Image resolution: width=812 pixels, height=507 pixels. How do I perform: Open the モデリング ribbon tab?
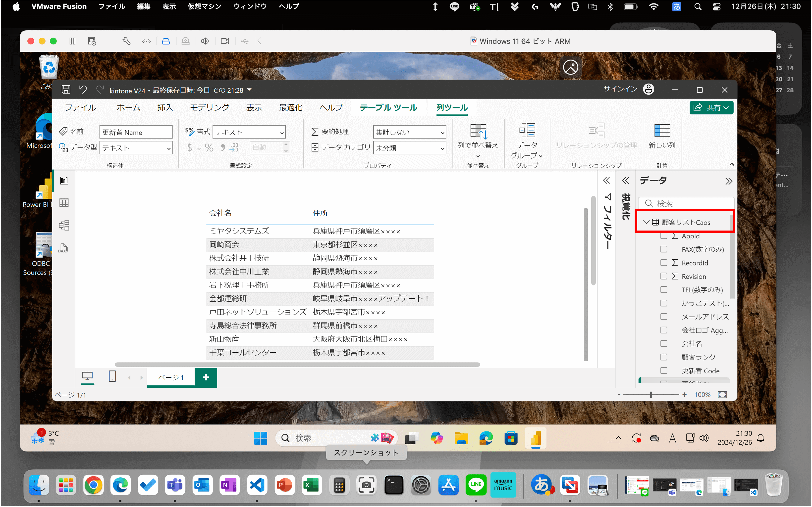[209, 107]
